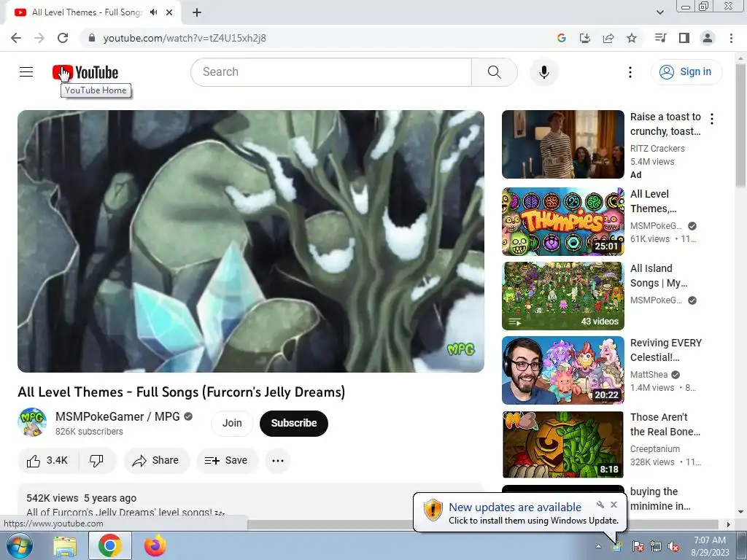Click the video player area

[251, 241]
